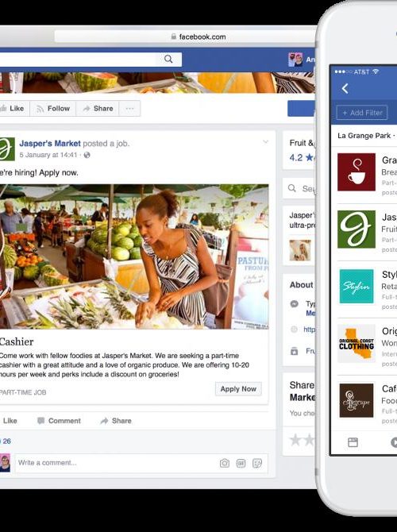Tap the back arrow on phone screen
The height and width of the screenshot is (532, 397).
click(x=345, y=89)
